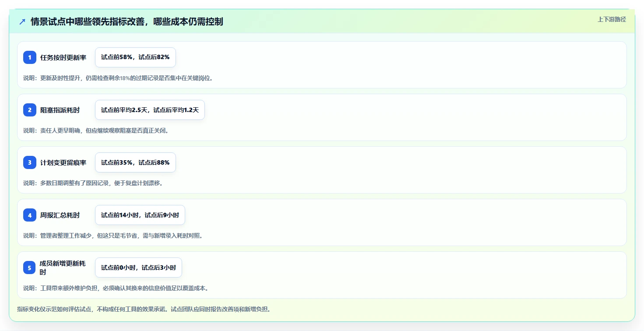The height and width of the screenshot is (331, 644).
Task: Click the footer disclaimer 指标变化仅示范如何评估试点
Action: (144, 309)
